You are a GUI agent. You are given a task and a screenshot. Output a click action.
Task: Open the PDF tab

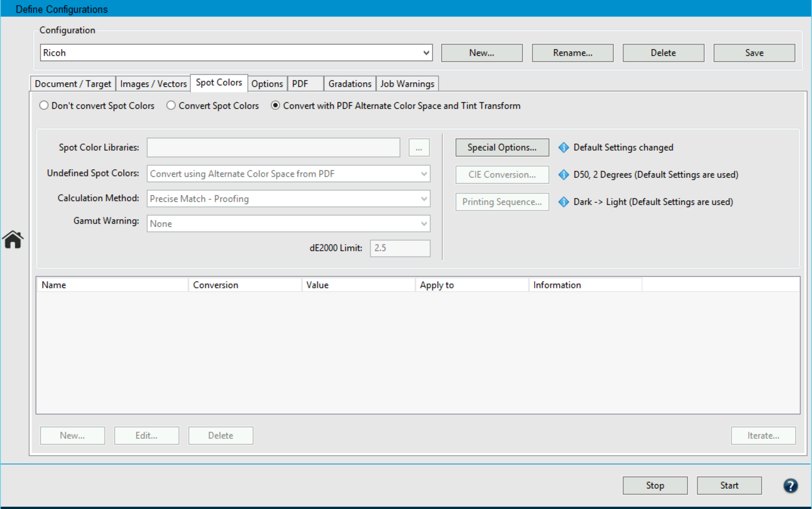[305, 84]
